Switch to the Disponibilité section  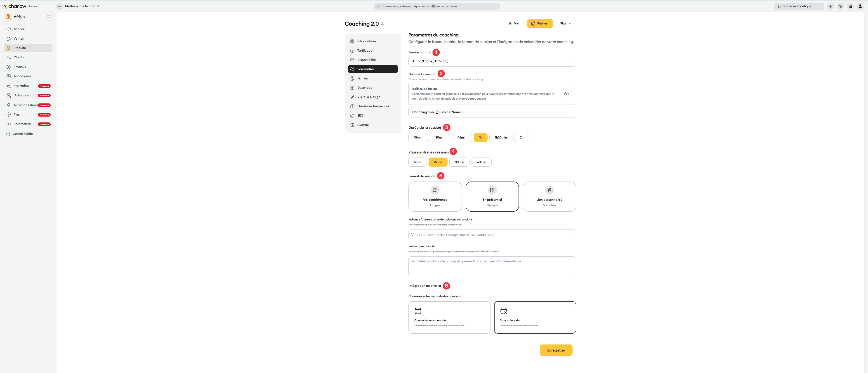tap(366, 60)
